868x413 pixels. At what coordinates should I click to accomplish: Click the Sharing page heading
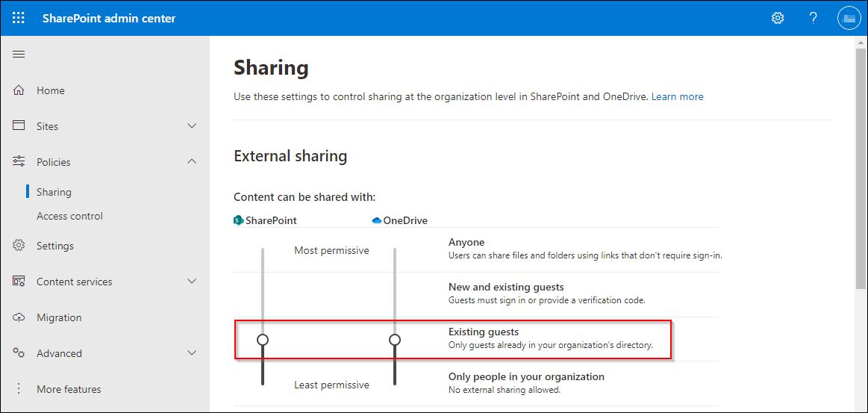point(271,69)
